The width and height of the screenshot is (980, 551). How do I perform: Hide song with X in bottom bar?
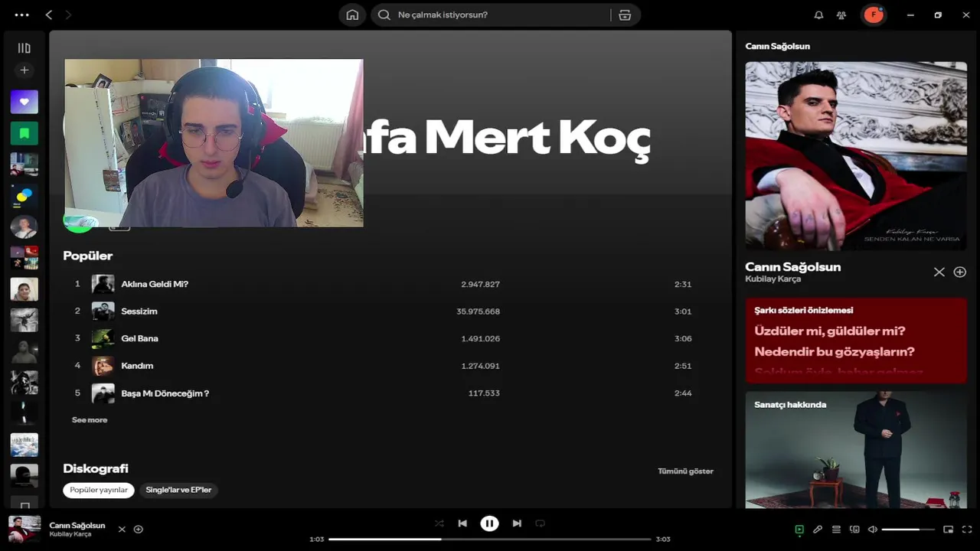pyautogui.click(x=122, y=530)
